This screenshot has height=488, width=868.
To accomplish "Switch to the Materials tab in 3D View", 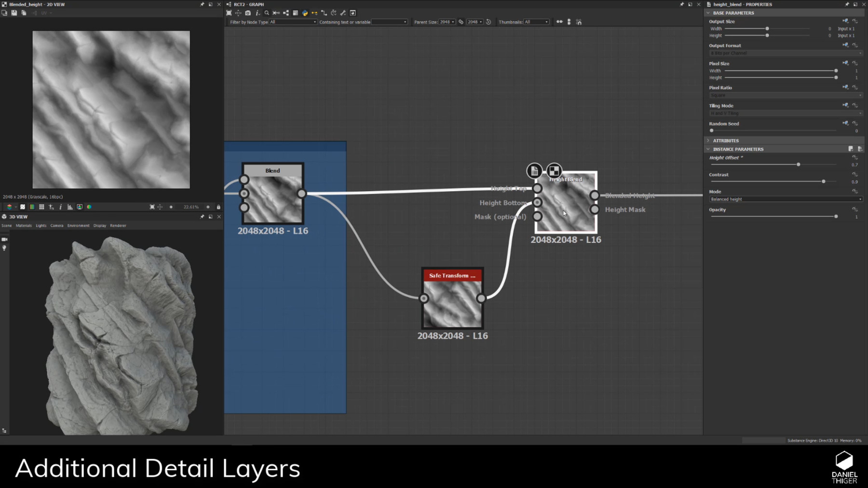I will [x=23, y=225].
